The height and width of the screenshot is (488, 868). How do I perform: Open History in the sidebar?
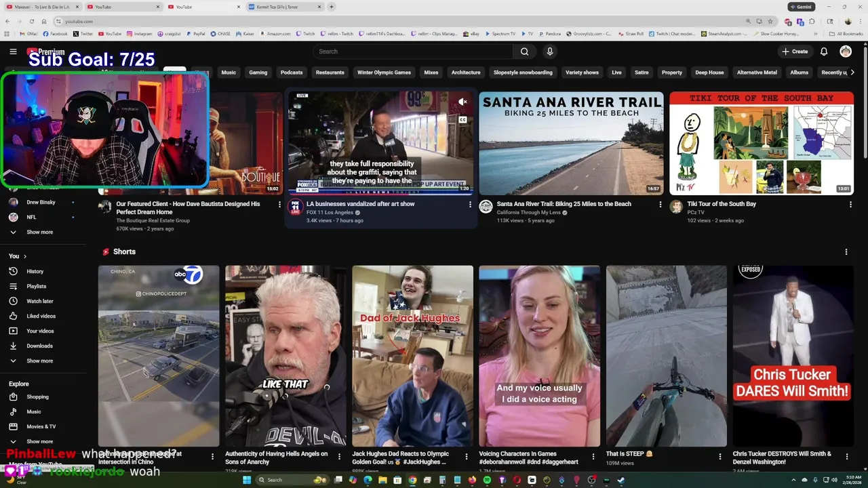pyautogui.click(x=35, y=271)
